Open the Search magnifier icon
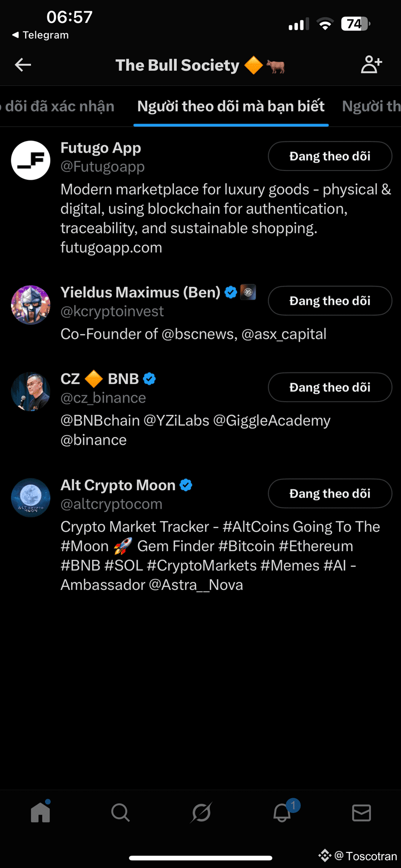This screenshot has height=868, width=401. pyautogui.click(x=120, y=812)
